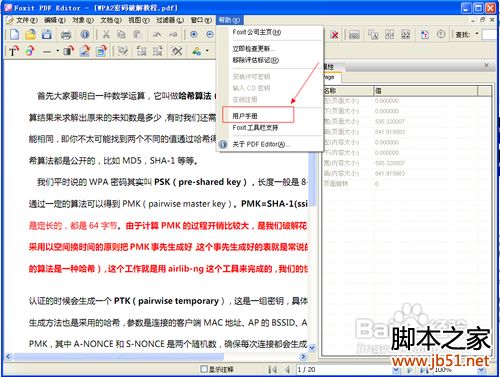500x377 pixels.
Task: Click the 名称 column header
Action: (348, 90)
